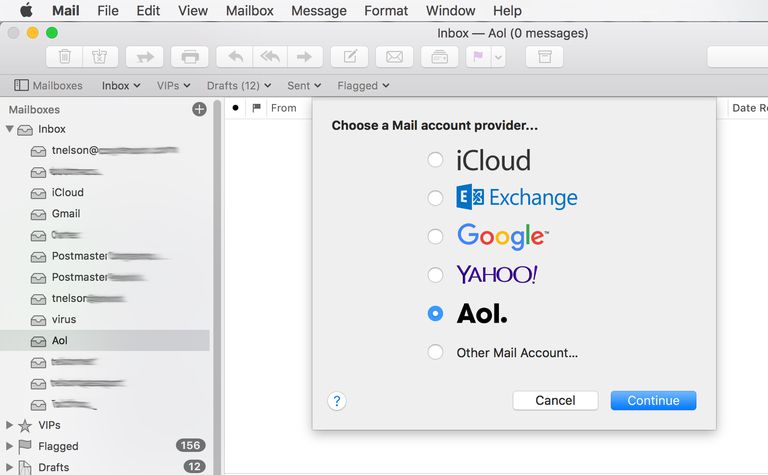
Task: Select the Google radio button
Action: (435, 237)
